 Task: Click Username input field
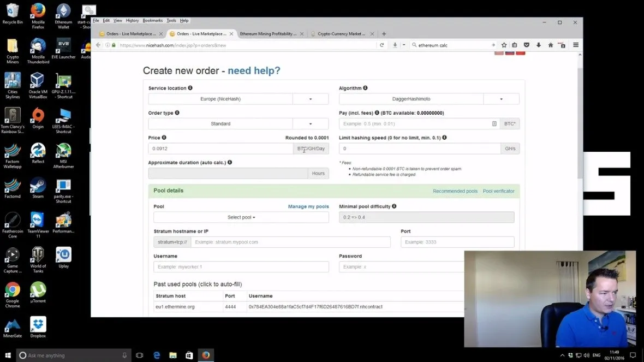(241, 266)
